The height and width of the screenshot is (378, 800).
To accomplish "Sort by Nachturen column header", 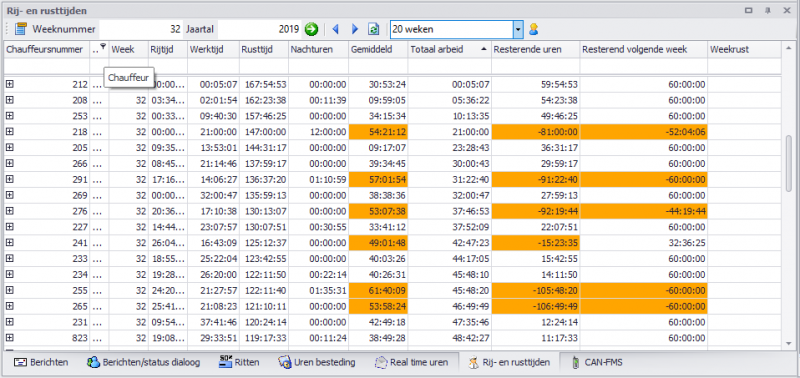I will [318, 49].
